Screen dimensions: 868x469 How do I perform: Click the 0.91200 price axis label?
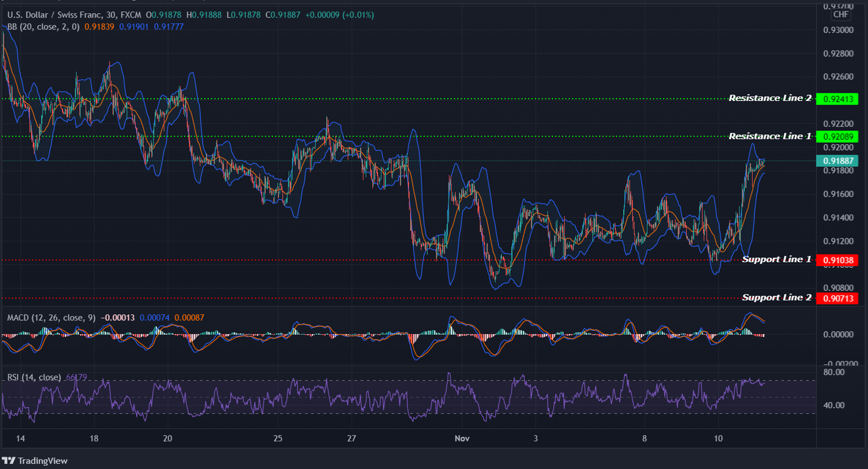(838, 241)
